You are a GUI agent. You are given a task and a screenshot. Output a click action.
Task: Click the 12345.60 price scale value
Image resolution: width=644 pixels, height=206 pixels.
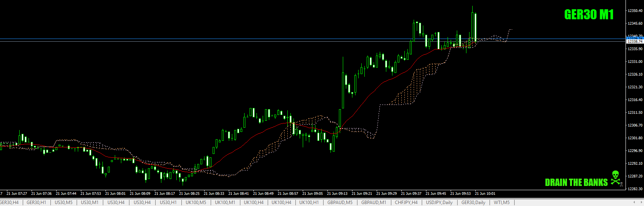[x=635, y=24]
